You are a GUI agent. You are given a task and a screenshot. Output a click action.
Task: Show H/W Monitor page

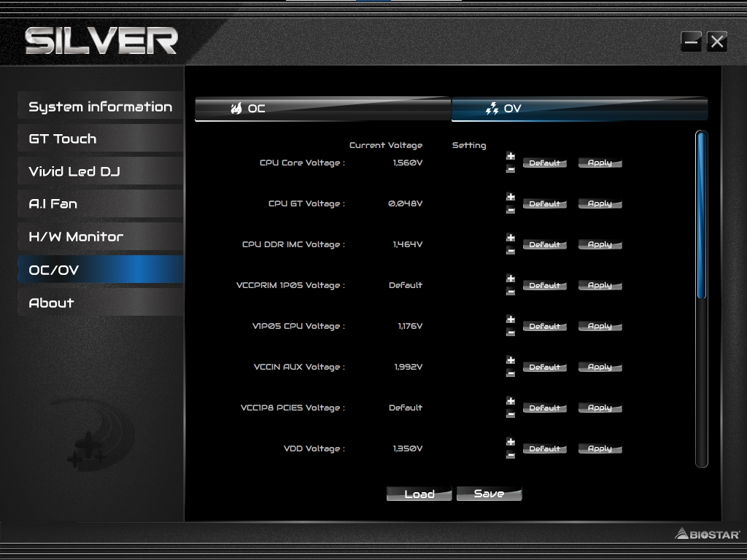[x=101, y=236]
